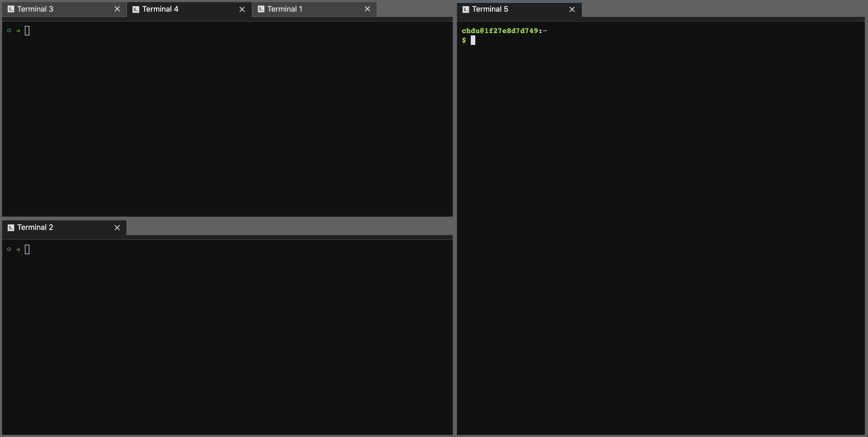Viewport: 868px width, 437px height.
Task: Click the shell icon on Terminal 3 tab
Action: pyautogui.click(x=11, y=9)
